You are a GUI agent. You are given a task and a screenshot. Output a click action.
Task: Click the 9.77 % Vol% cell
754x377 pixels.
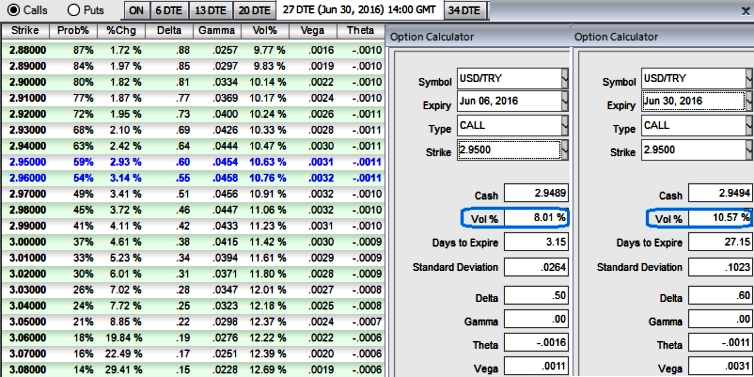pyautogui.click(x=270, y=50)
